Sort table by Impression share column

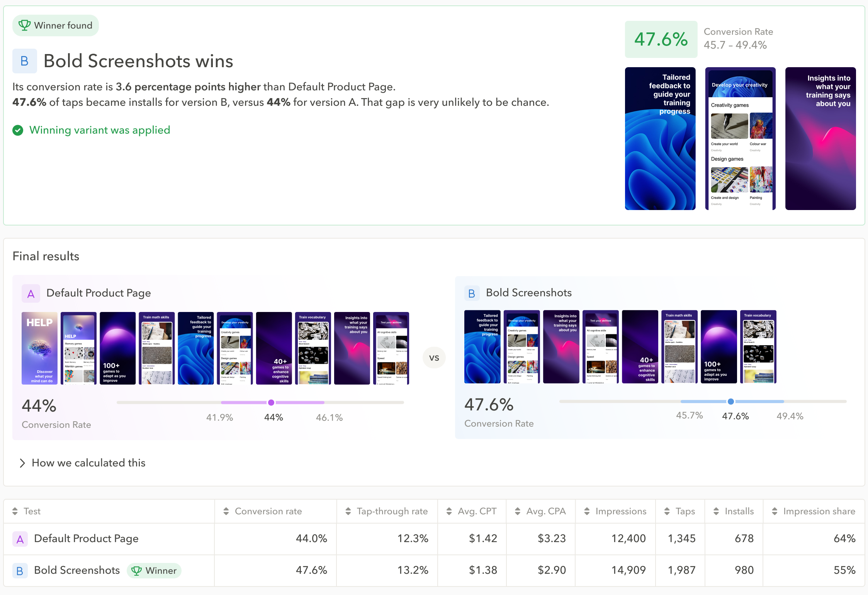coord(775,511)
